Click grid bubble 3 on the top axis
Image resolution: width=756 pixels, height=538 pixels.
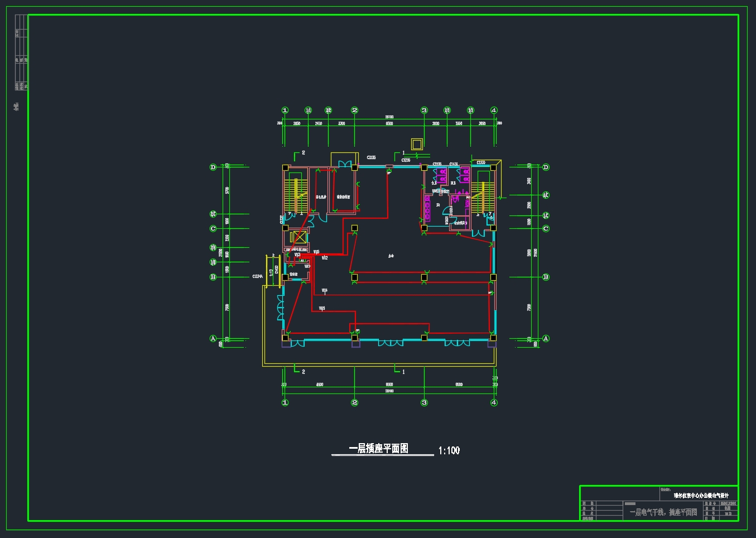(x=424, y=111)
